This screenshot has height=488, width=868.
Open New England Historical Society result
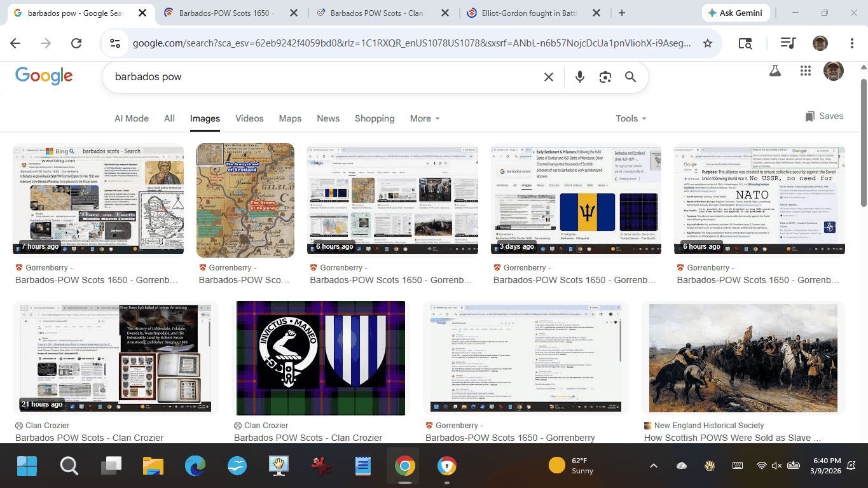pos(743,358)
